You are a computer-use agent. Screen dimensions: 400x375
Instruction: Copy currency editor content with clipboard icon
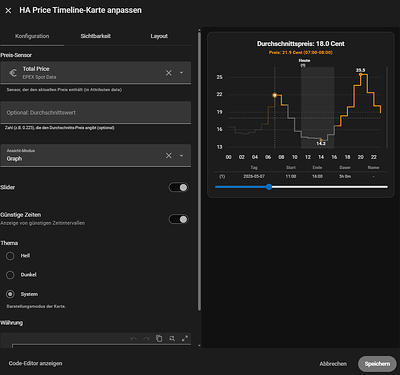[159, 338]
